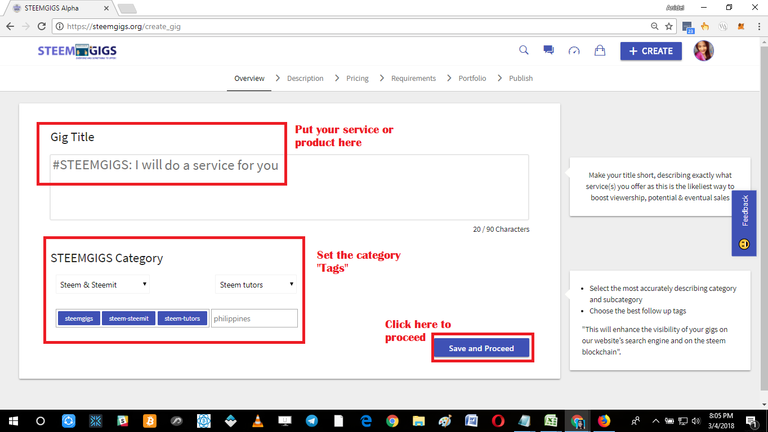This screenshot has height=432, width=768.
Task: Open the shopping bag icon
Action: (x=600, y=50)
